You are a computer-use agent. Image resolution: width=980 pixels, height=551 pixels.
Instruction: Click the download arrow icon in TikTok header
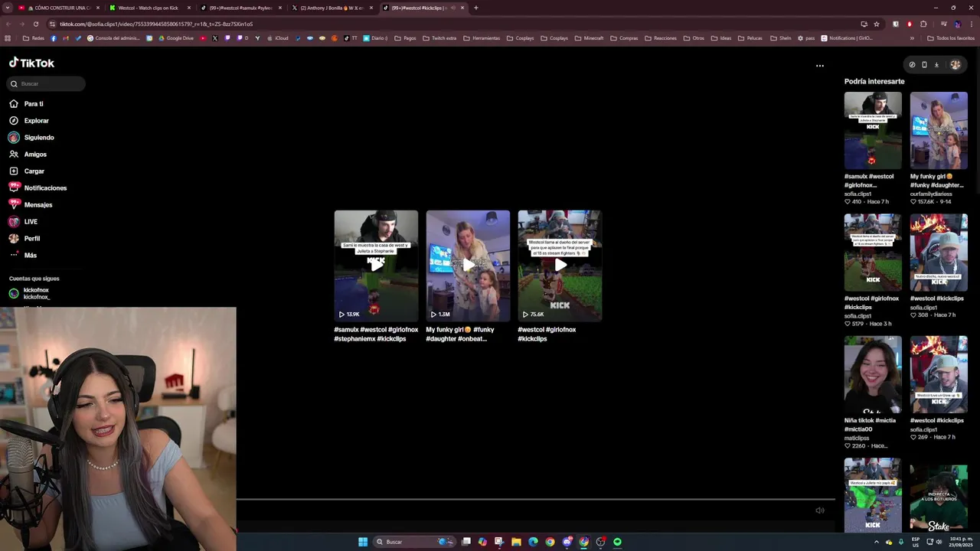[936, 64]
